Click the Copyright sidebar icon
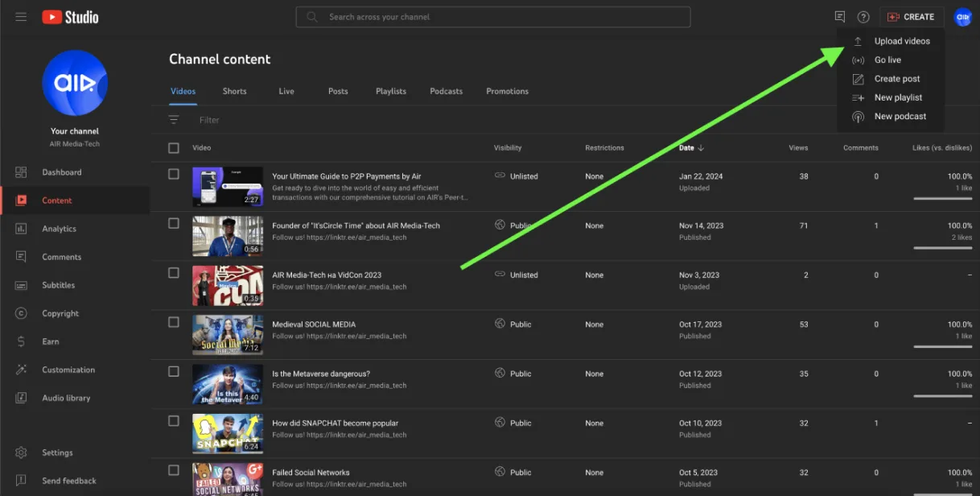 (x=22, y=313)
